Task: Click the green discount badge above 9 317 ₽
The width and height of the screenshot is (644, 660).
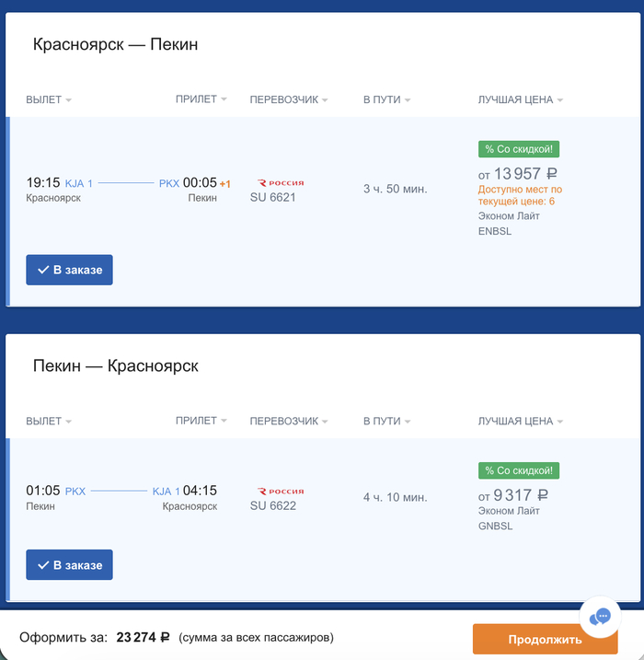Action: click(519, 470)
